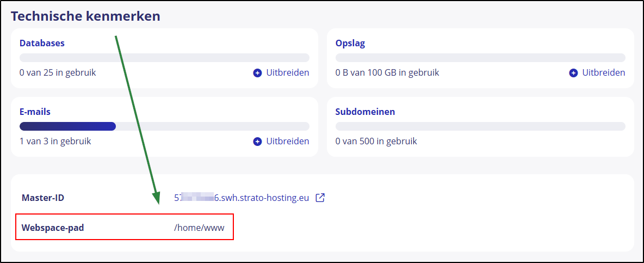Open the Master-ID external link icon
Screen dimensions: 644x263
coord(320,198)
